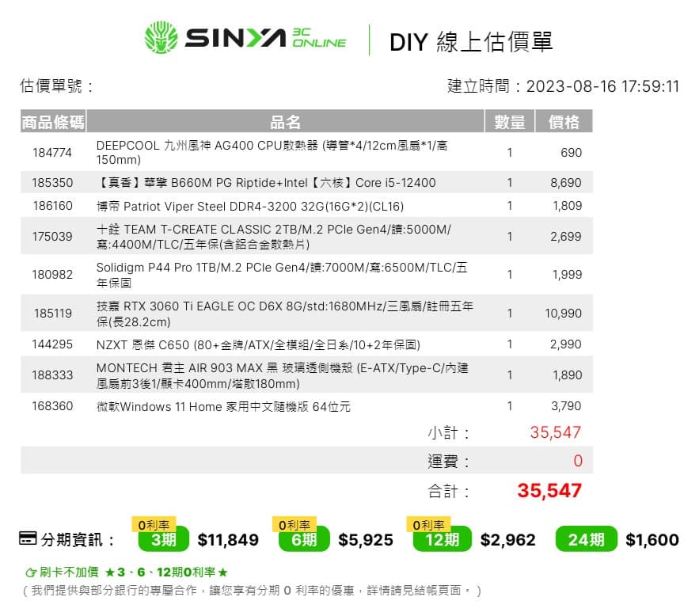The image size is (699, 616).
Task: Click the 商品條碼 column header
Action: (53, 121)
